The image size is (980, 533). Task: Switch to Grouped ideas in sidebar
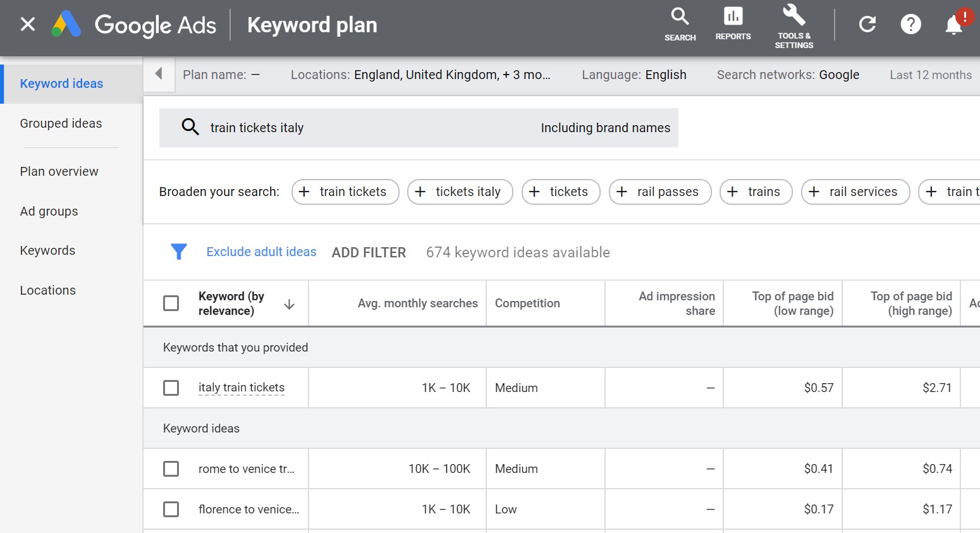pyautogui.click(x=61, y=123)
